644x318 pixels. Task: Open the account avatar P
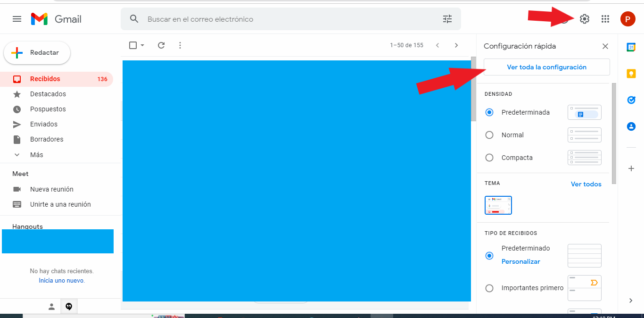[x=627, y=19]
